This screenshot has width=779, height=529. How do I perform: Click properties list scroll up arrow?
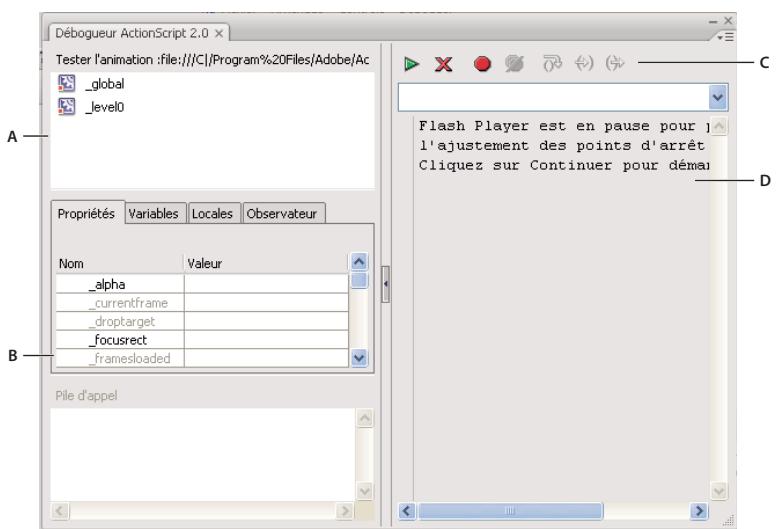point(359,261)
